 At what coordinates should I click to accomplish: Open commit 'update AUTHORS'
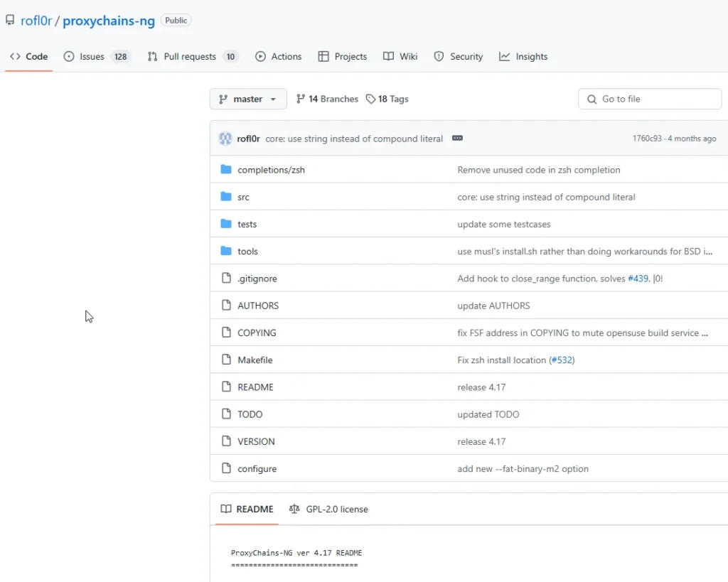(x=493, y=306)
